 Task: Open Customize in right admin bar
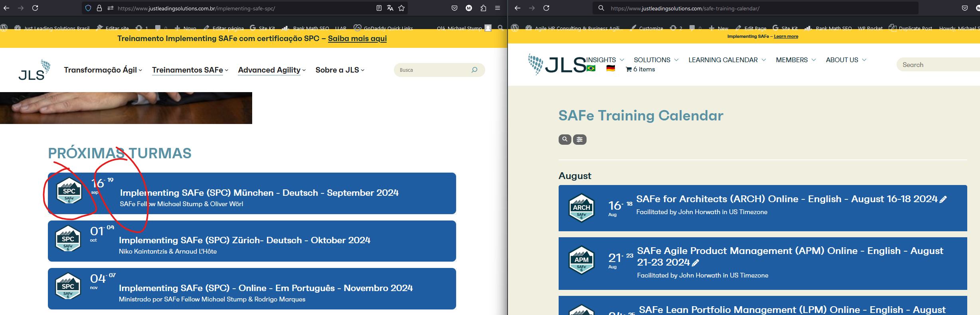click(646, 28)
